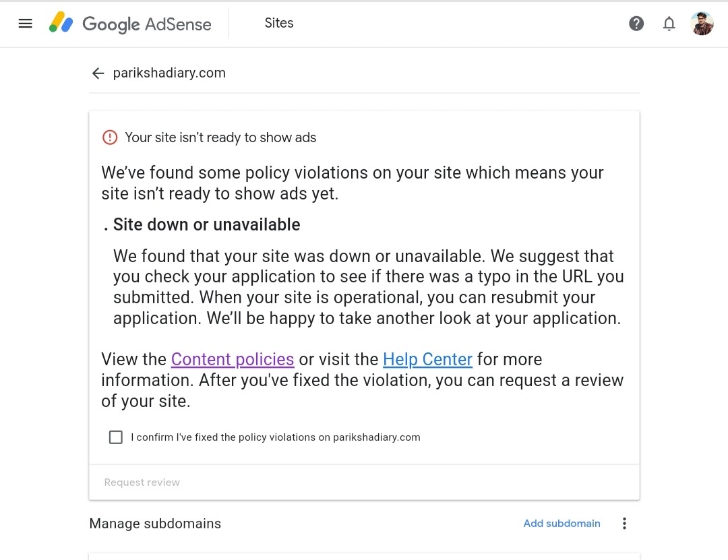
Task: Click Add subdomain
Action: (562, 524)
